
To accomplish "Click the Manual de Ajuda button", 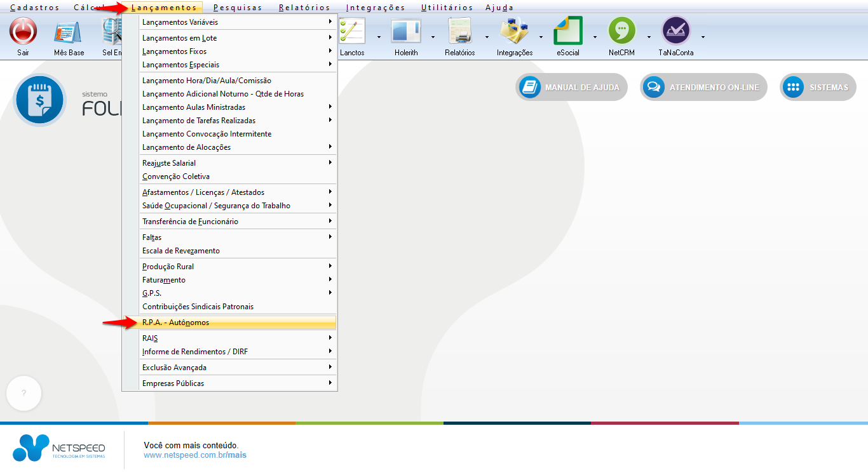I will 571,88.
